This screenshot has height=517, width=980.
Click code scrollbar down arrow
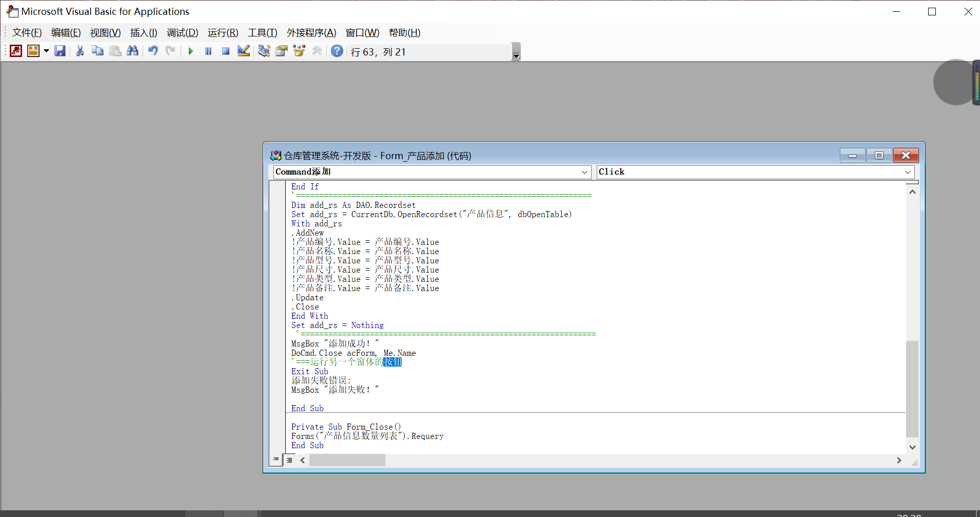pos(912,447)
